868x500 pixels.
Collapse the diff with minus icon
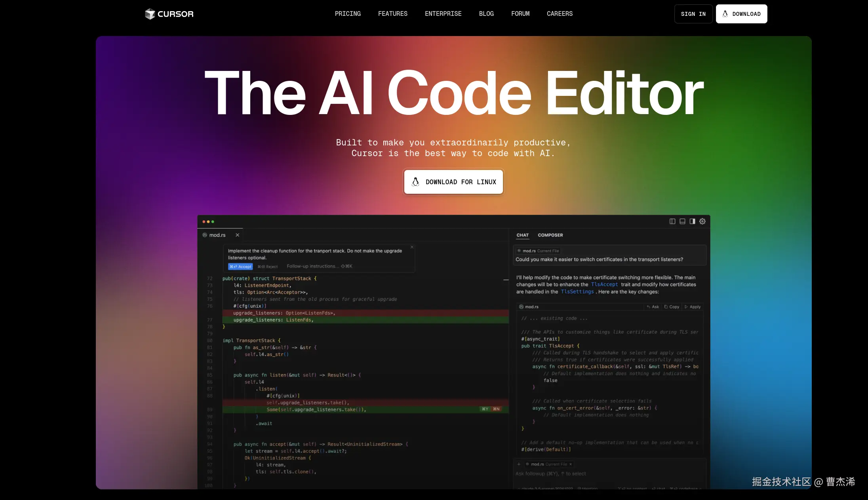506,280
